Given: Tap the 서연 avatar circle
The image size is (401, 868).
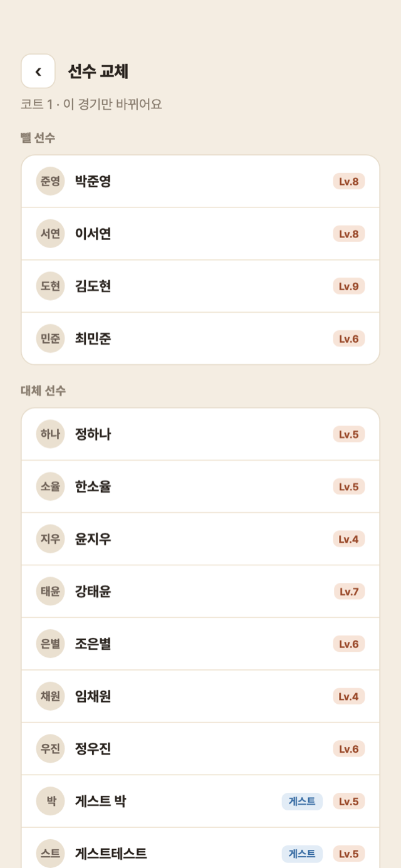Looking at the screenshot, I should point(50,234).
